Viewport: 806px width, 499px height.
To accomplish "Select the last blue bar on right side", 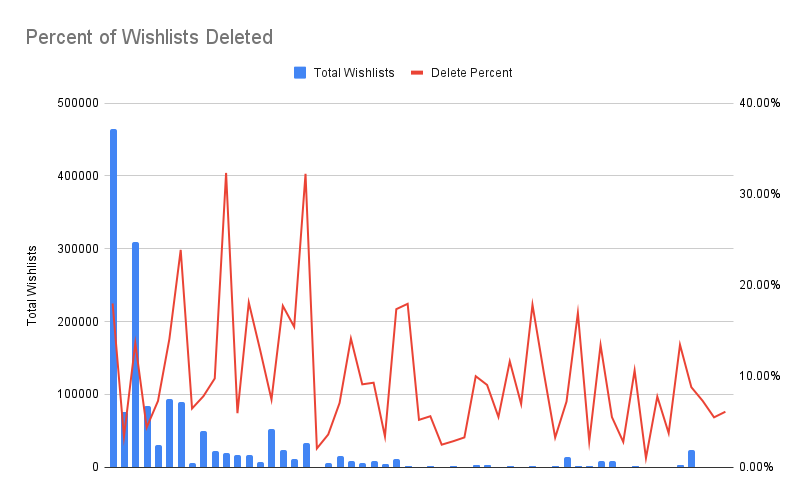I will coord(691,459).
